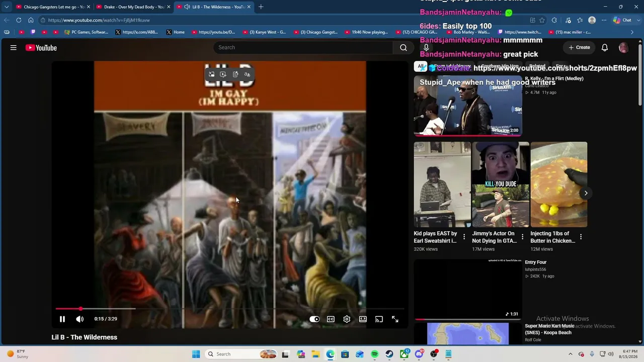Start voice search with the microphone

pyautogui.click(x=426, y=47)
